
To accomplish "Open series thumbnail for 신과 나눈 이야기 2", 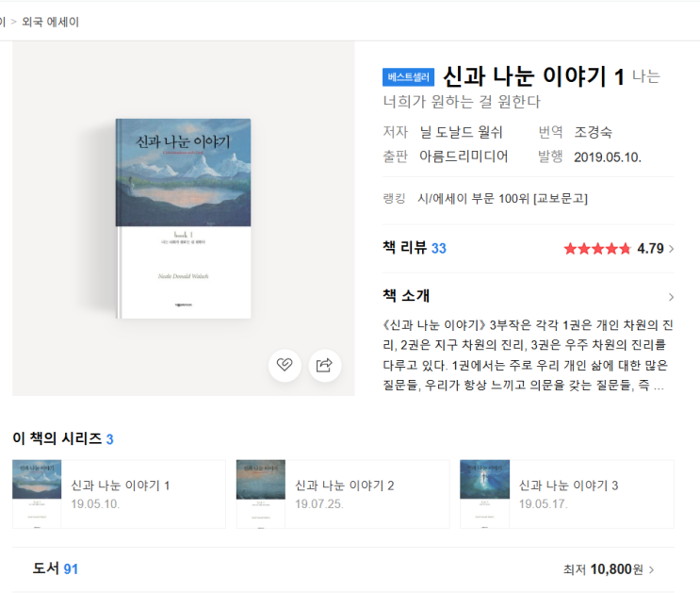I will coord(261,494).
